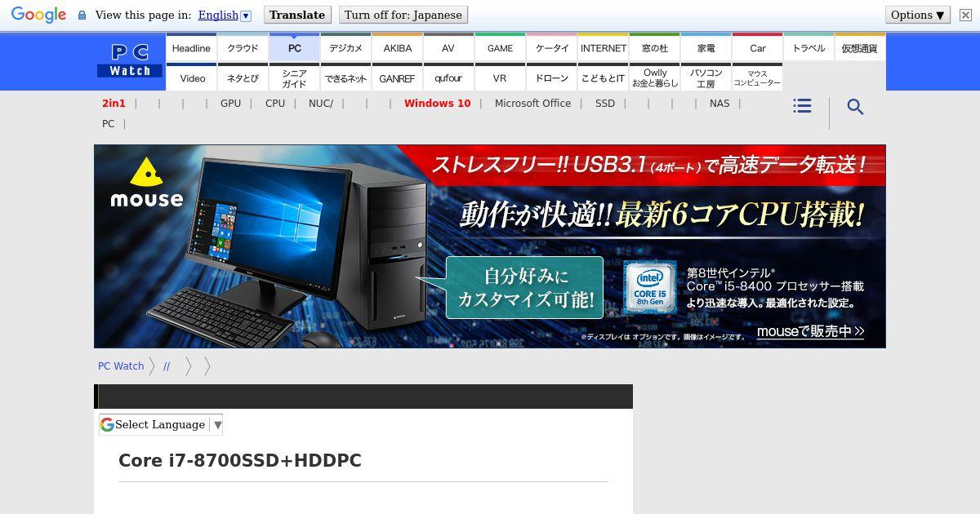
Task: Open the できるネット tab
Action: [x=345, y=78]
